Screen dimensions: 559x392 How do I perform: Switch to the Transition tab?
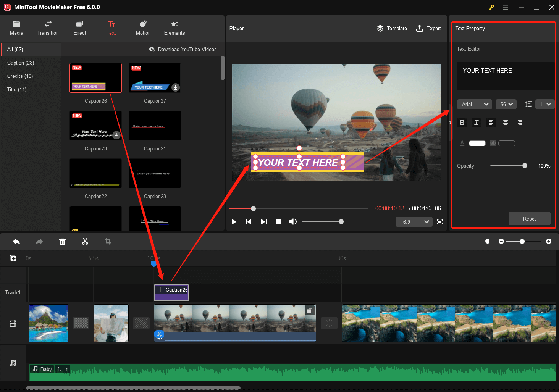[x=48, y=28]
